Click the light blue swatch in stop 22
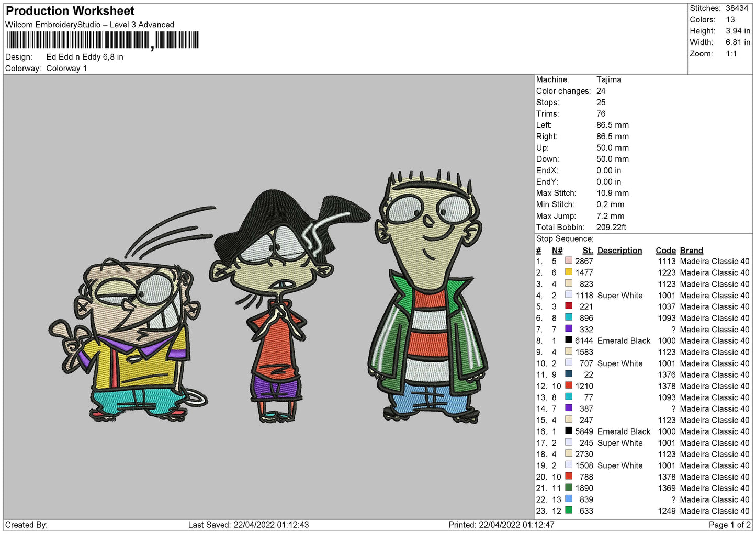This screenshot has height=534, width=756. pyautogui.click(x=568, y=499)
